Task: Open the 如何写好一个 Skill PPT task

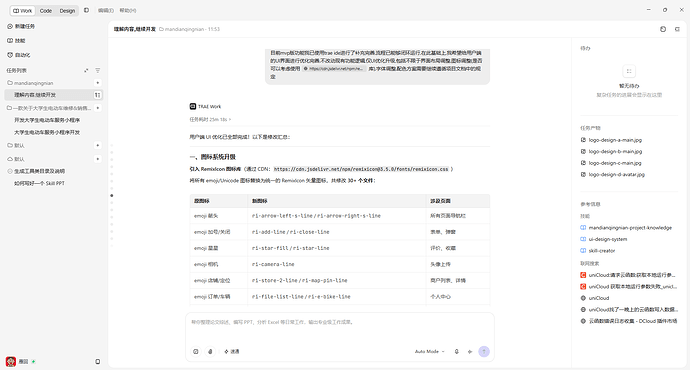Action: click(x=39, y=183)
